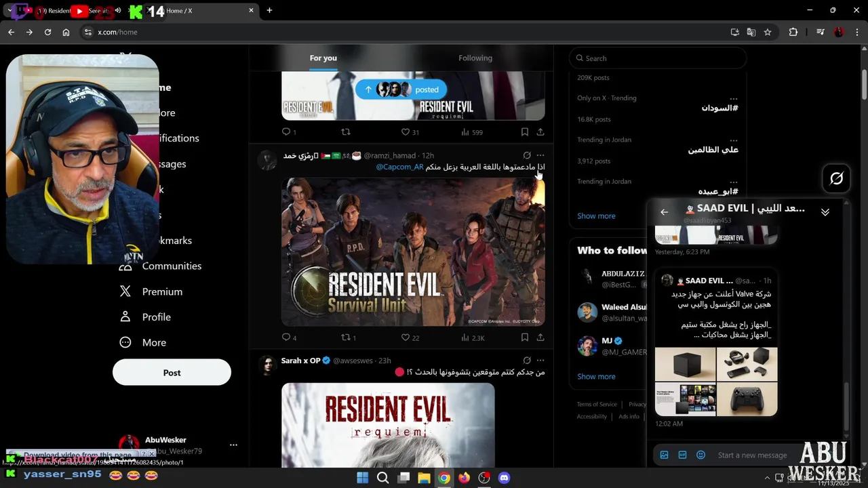Click the Search input field

[658, 58]
